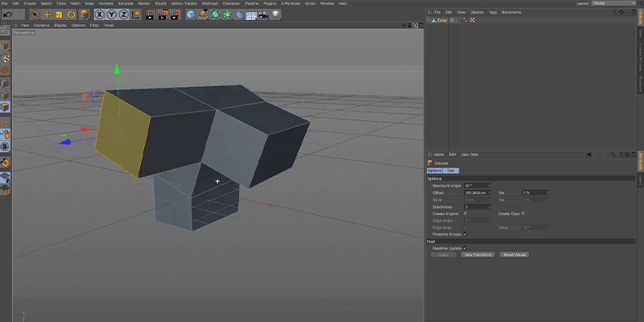Toggle the Preserve Groups checkbox

pos(465,234)
